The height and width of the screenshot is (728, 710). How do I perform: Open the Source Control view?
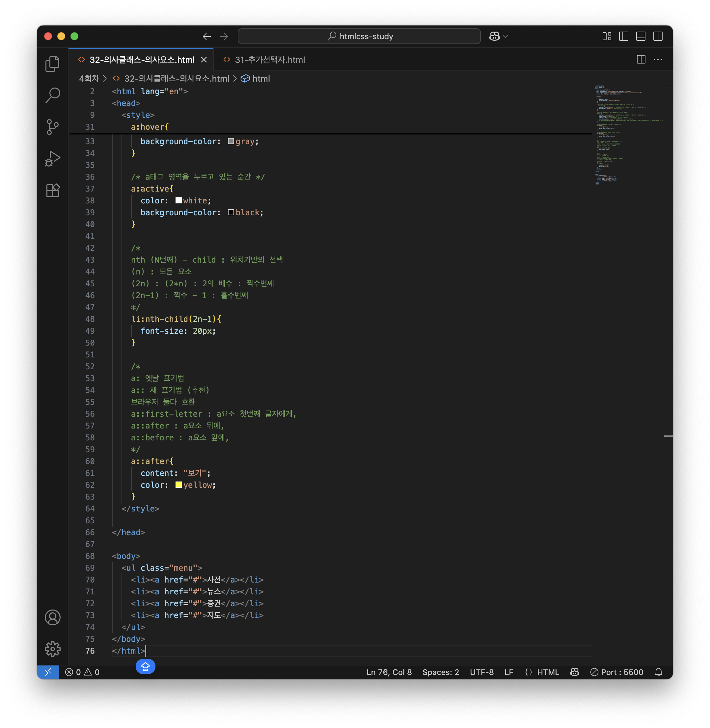tap(53, 127)
